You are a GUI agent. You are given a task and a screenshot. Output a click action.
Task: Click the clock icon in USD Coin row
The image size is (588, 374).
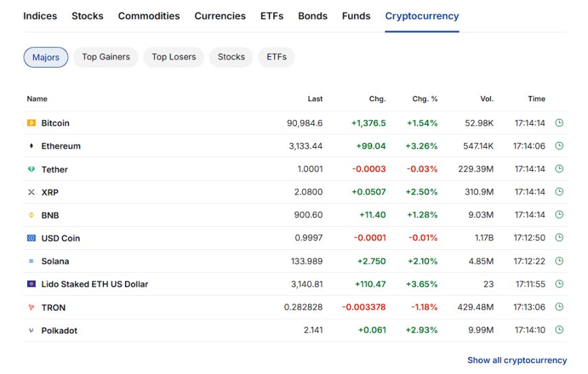click(x=559, y=237)
